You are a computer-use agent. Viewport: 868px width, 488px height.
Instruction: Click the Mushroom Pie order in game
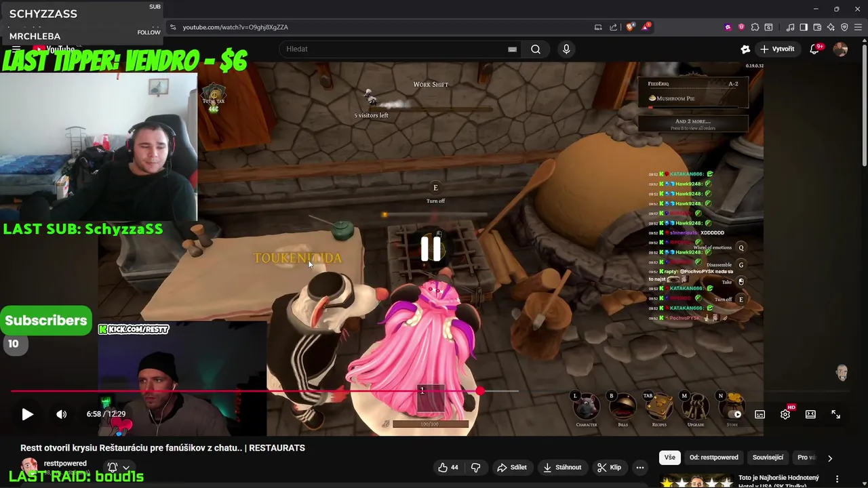[x=693, y=98]
